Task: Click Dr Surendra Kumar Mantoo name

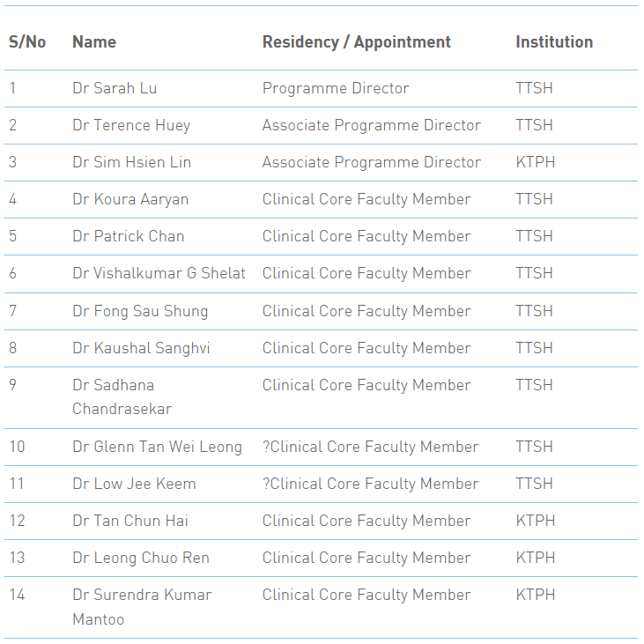Action: tap(142, 607)
